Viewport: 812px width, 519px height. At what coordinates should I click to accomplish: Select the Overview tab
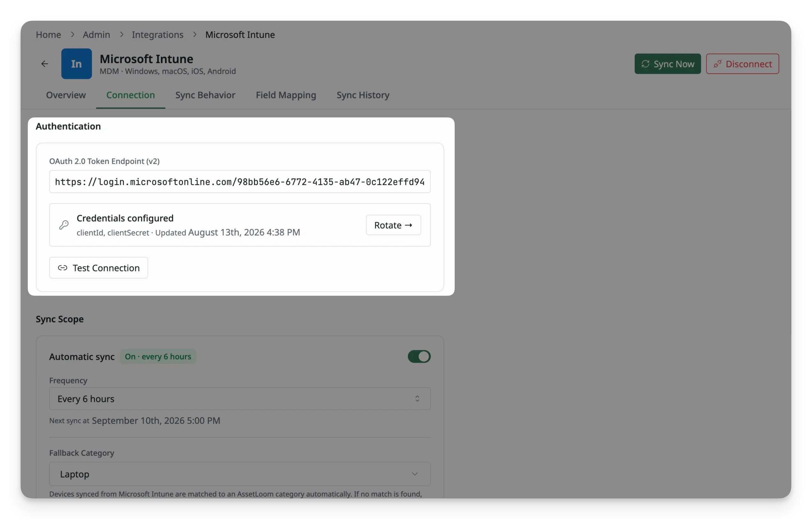(66, 95)
